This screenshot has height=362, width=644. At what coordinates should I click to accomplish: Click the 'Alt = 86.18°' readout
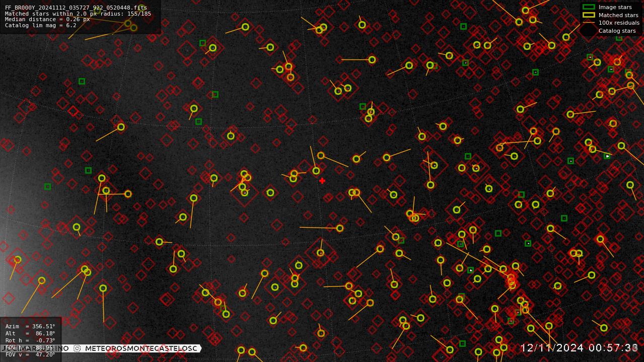pyautogui.click(x=30, y=333)
